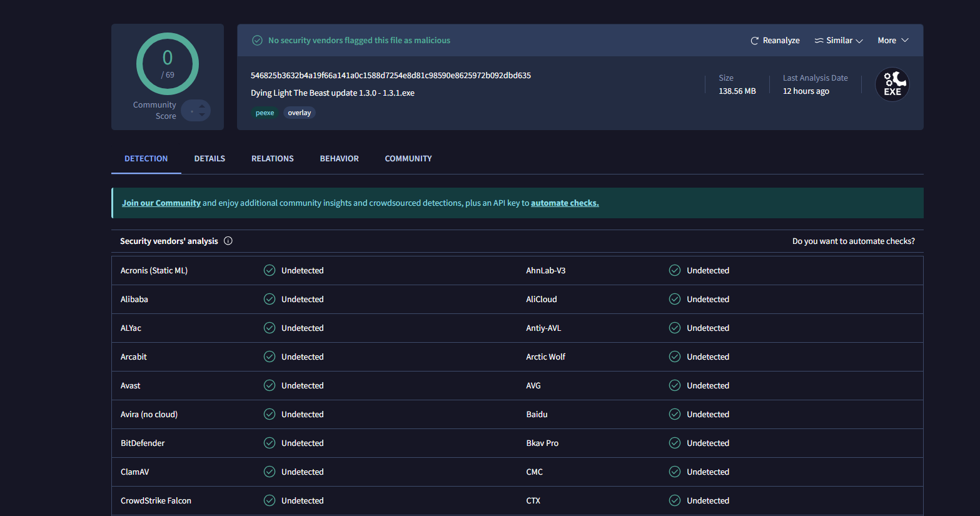Image resolution: width=980 pixels, height=516 pixels.
Task: Select the peexe tag
Action: [x=265, y=113]
